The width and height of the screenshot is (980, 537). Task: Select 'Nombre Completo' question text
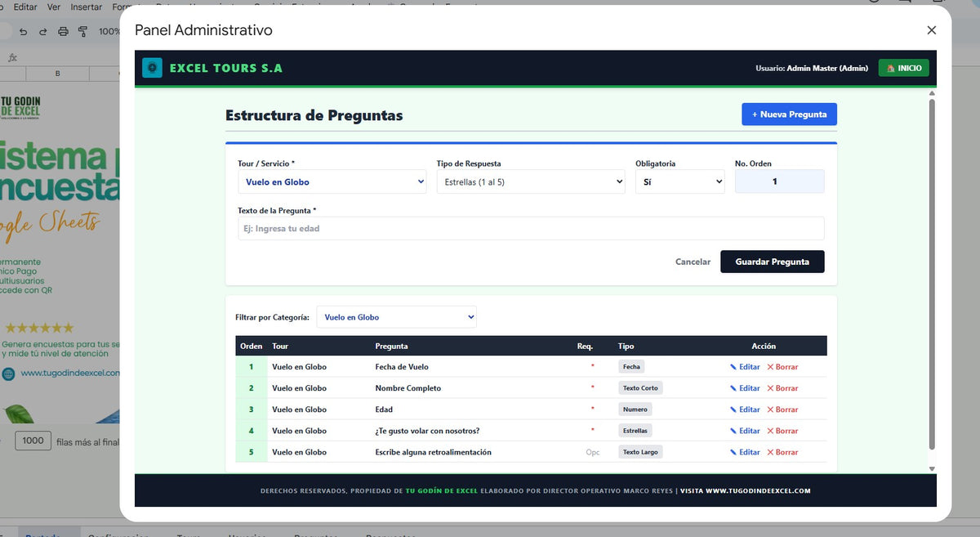[408, 388]
